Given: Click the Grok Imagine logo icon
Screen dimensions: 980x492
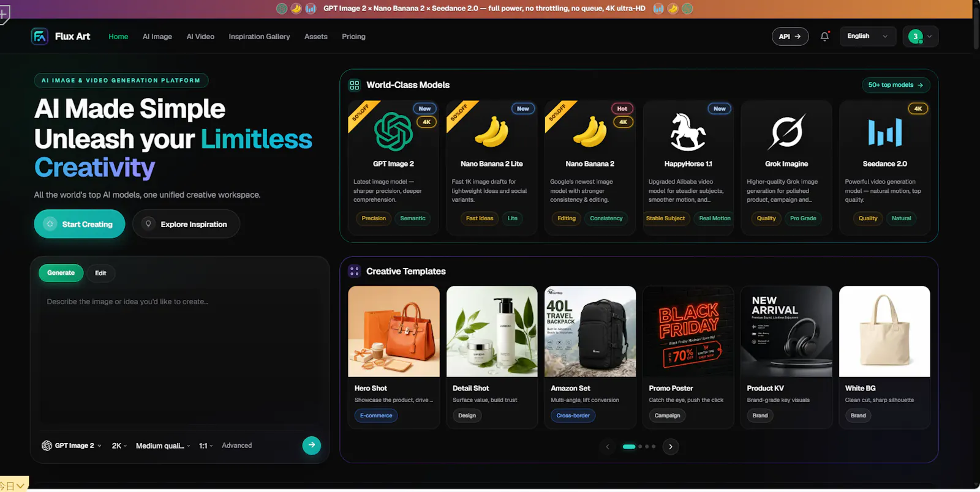Looking at the screenshot, I should [786, 132].
